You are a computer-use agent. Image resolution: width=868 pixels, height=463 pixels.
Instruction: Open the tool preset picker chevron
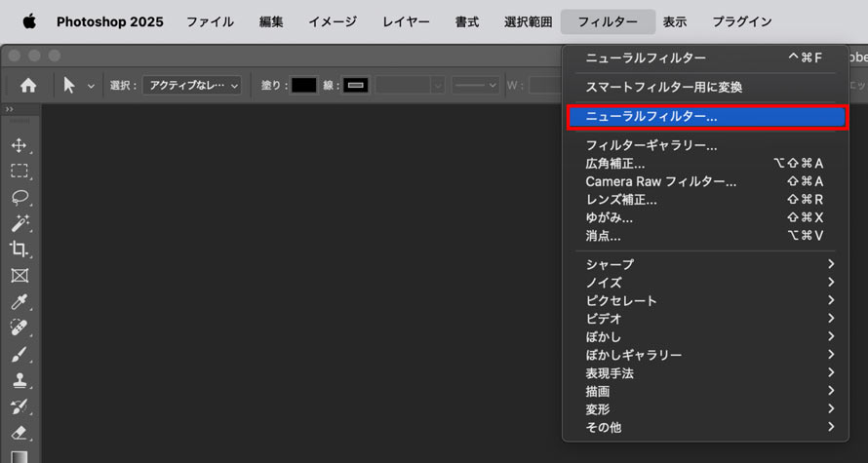[92, 87]
